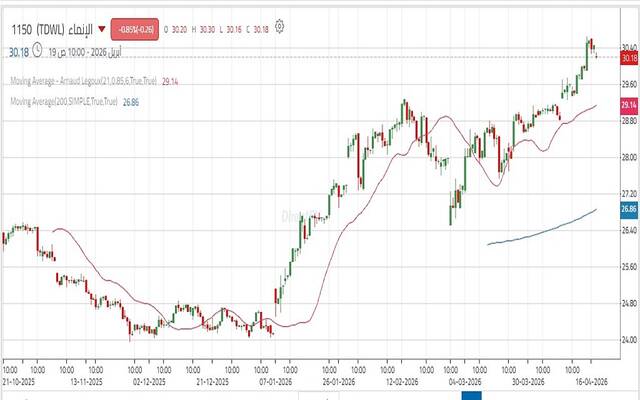Click the 24.00 price level on axis

tap(629, 340)
